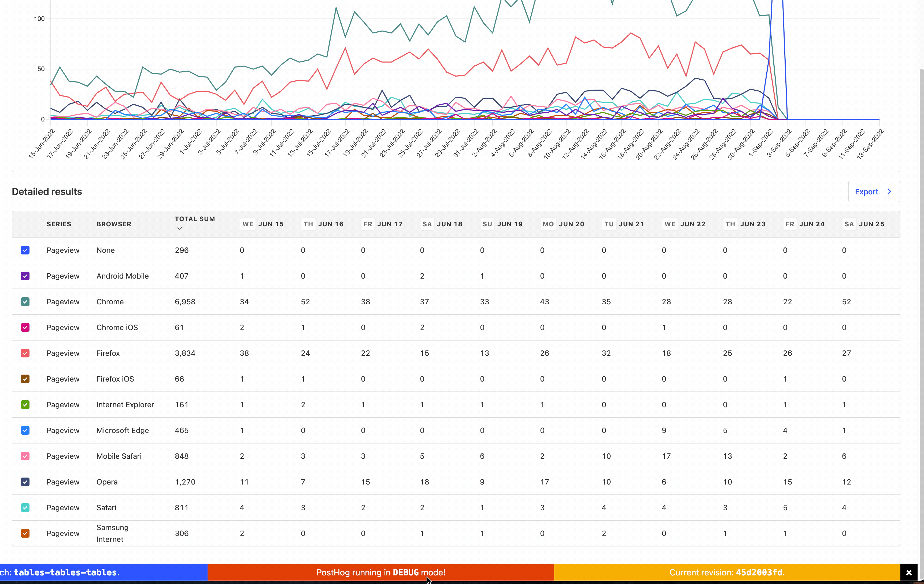The height and width of the screenshot is (584, 924).
Task: Hide the Chrome iOS series
Action: 25,327
